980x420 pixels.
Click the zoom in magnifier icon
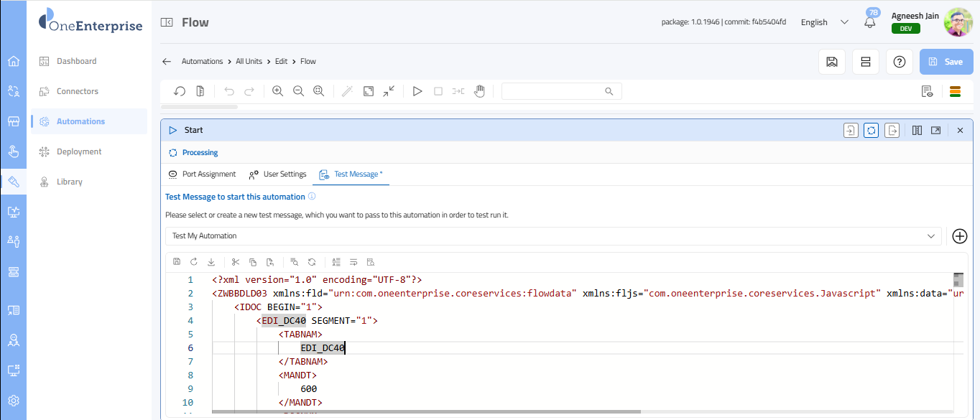click(277, 91)
